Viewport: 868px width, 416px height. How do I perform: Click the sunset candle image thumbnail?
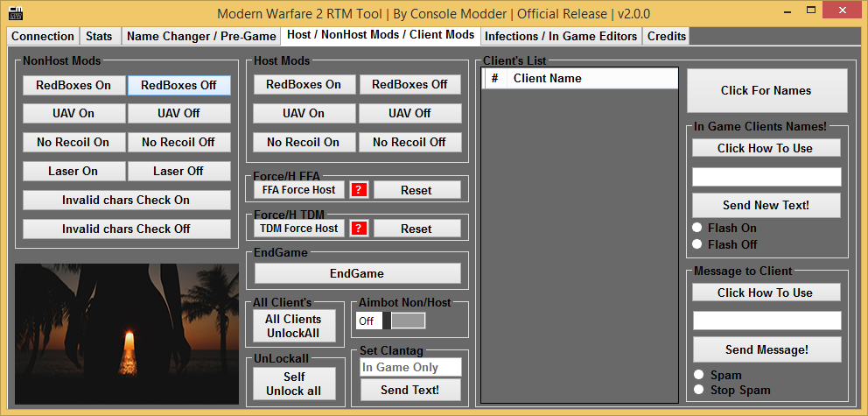127,334
